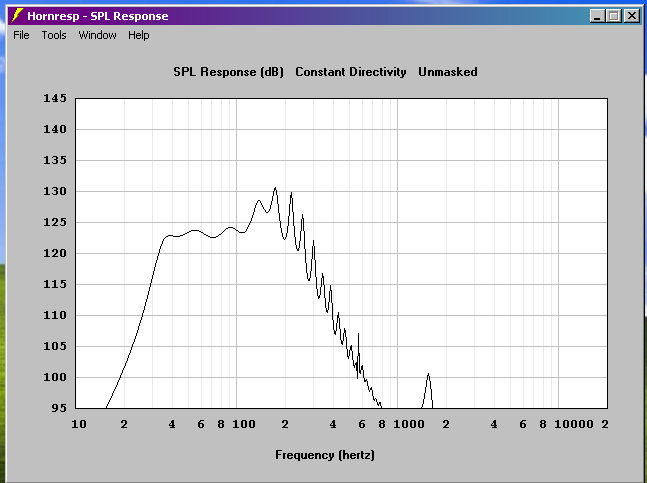Click the 120 dB axis value
This screenshot has width=647, height=483.
[x=55, y=253]
